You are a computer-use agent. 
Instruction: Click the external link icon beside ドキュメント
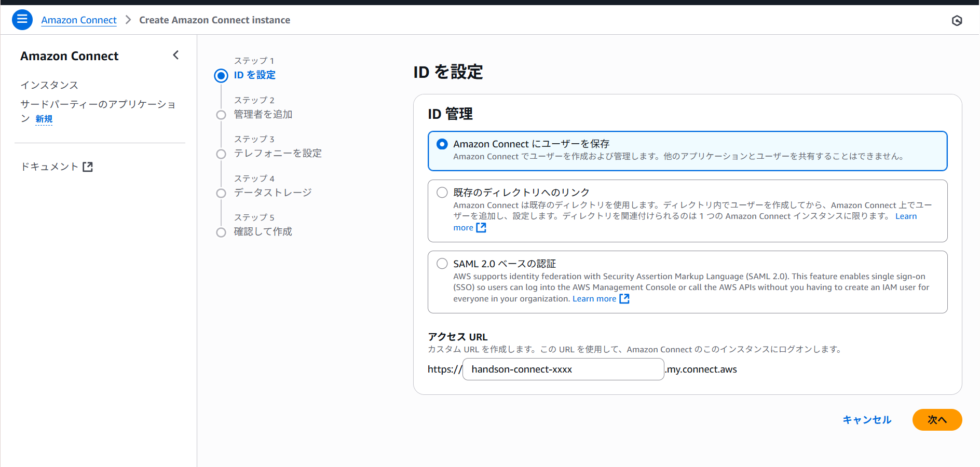(88, 166)
